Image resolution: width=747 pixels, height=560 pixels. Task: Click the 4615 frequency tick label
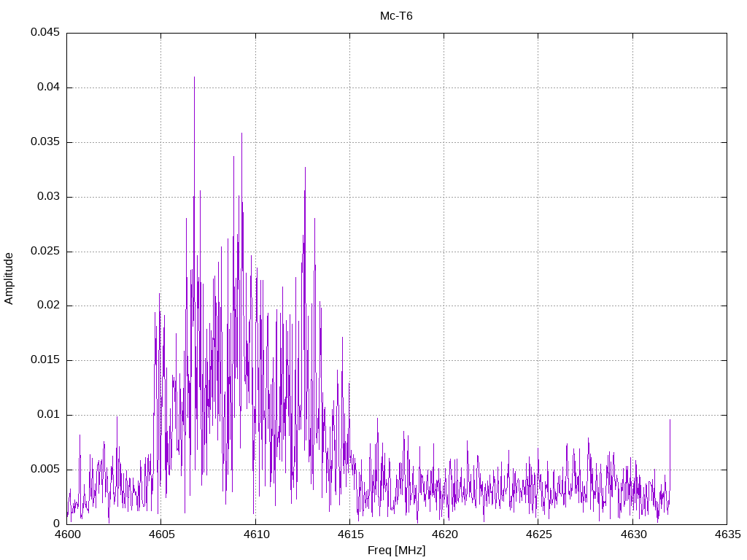click(x=349, y=534)
